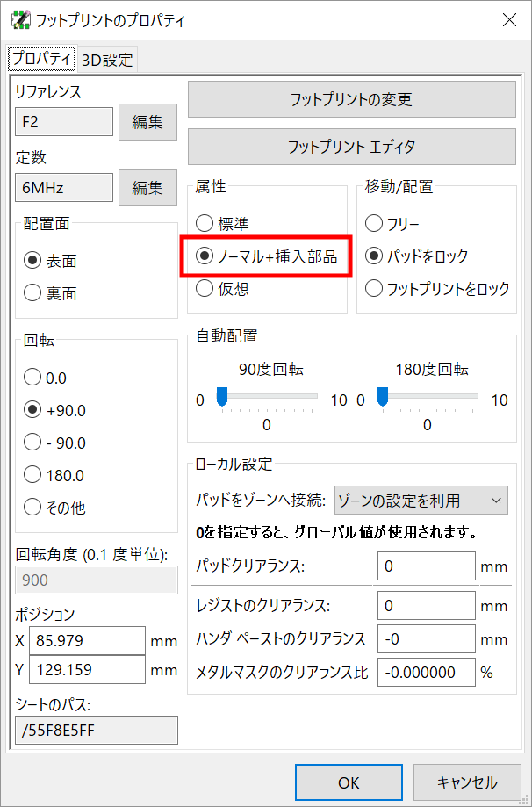This screenshot has height=807, width=532.
Task: Click the 90度回転 slider handle
Action: click(222, 397)
